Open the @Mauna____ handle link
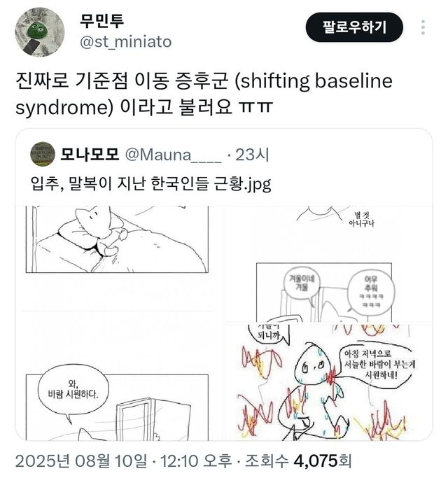Viewport: 448px width, 485px height. click(x=175, y=153)
